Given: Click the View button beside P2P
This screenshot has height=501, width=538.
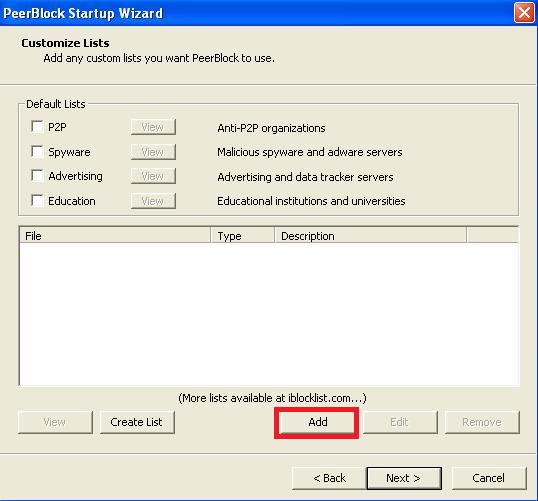Looking at the screenshot, I should click(153, 127).
